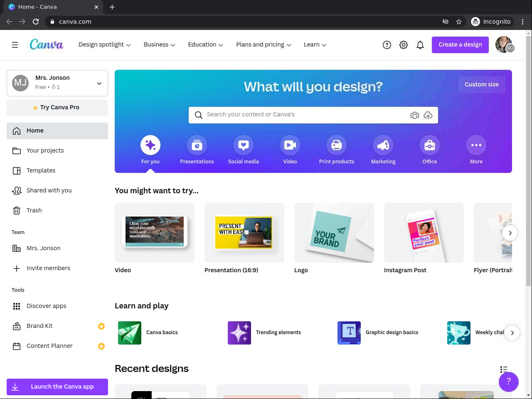
Task: Open the settings gear icon
Action: (404, 45)
